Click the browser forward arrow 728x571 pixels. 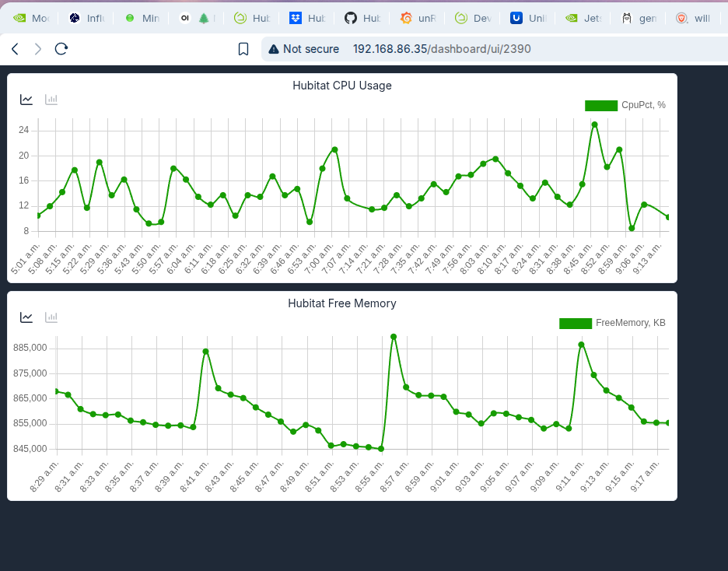point(38,49)
